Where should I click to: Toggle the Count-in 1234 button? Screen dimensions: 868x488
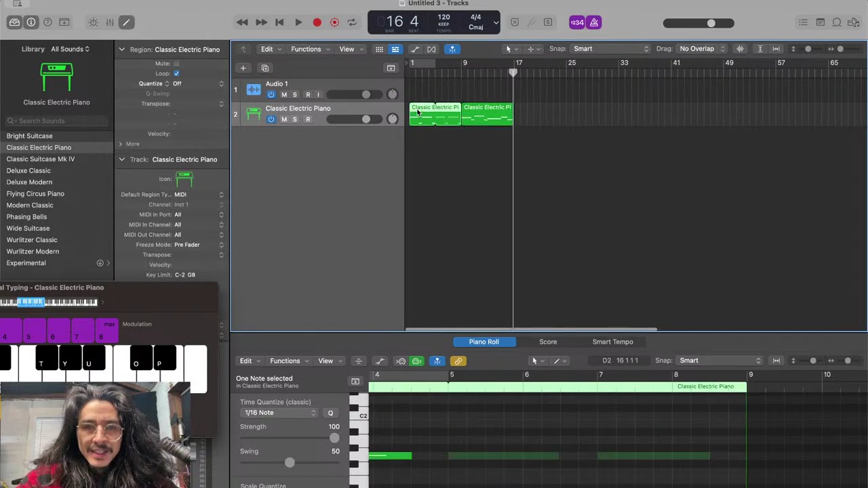pos(577,22)
